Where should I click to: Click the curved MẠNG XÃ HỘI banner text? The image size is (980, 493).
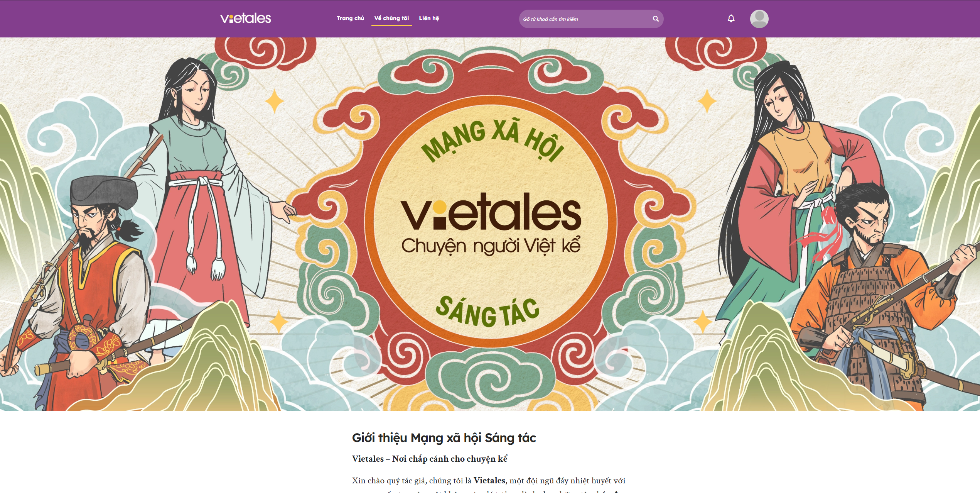pos(492,141)
